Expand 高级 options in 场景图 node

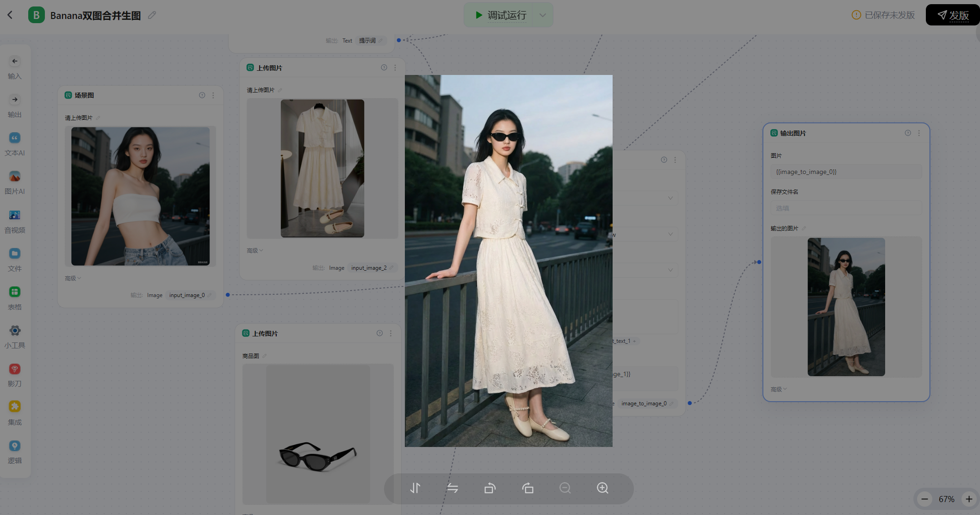tap(73, 278)
